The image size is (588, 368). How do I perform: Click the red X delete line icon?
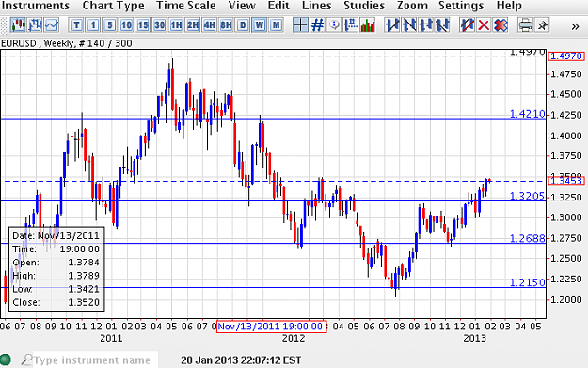coord(484,25)
